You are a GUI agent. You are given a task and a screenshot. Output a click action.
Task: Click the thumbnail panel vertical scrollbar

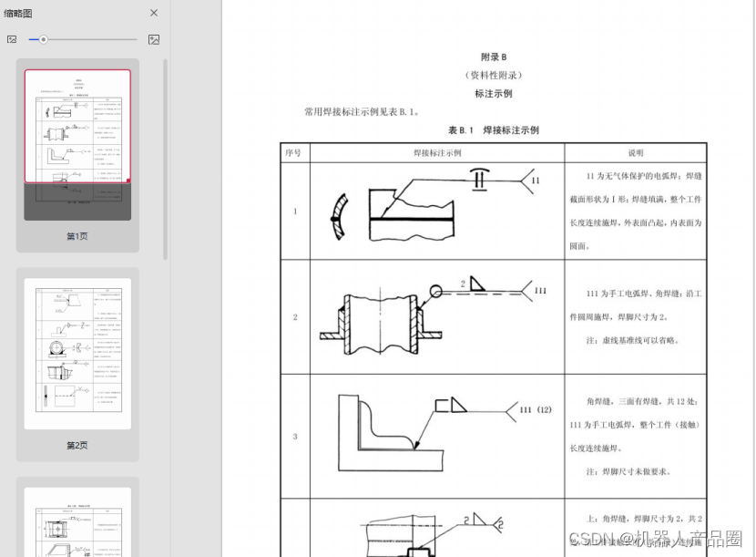[x=166, y=160]
